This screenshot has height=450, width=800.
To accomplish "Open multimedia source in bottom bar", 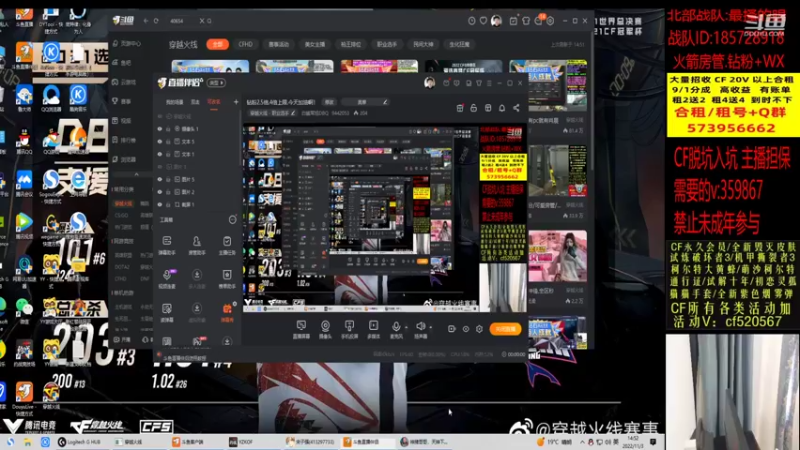I will 373,329.
